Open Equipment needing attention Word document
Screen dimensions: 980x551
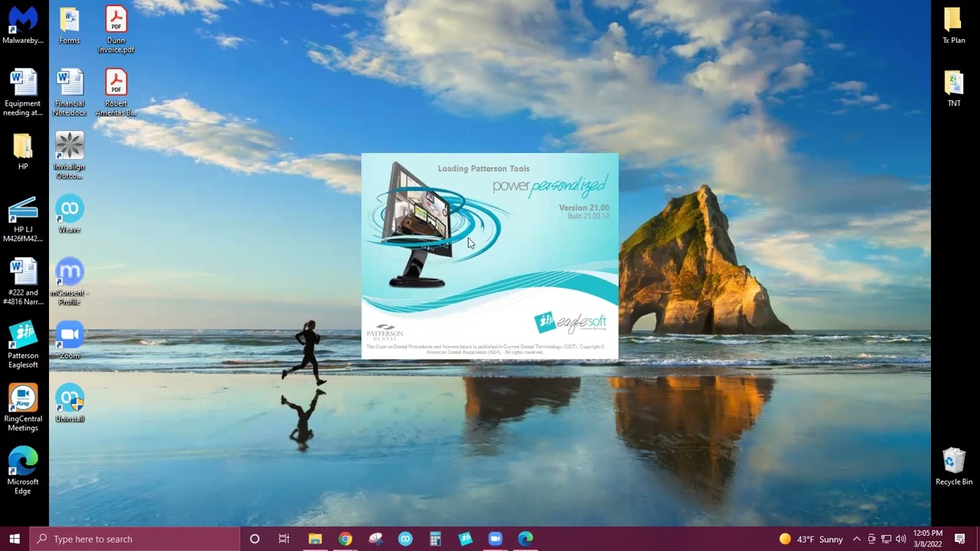pyautogui.click(x=23, y=93)
